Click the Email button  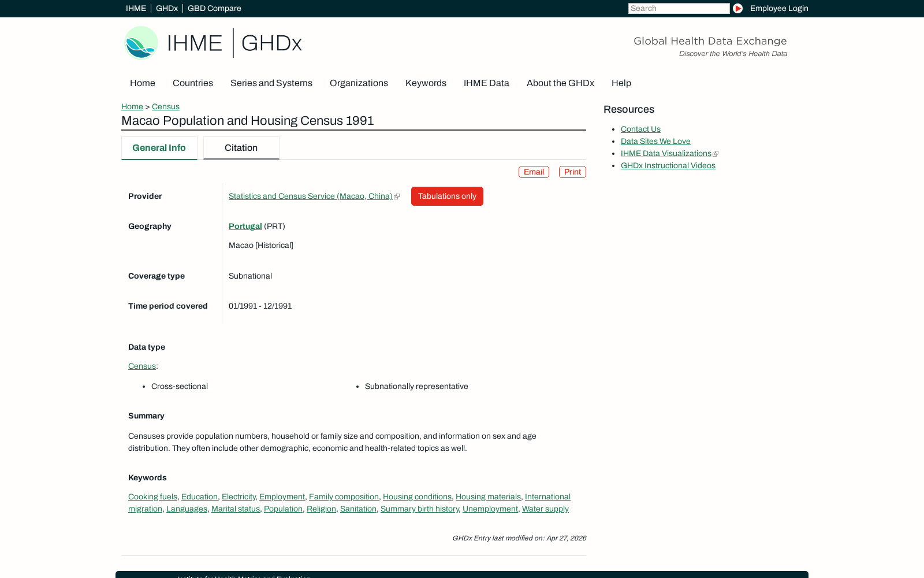pyautogui.click(x=534, y=172)
